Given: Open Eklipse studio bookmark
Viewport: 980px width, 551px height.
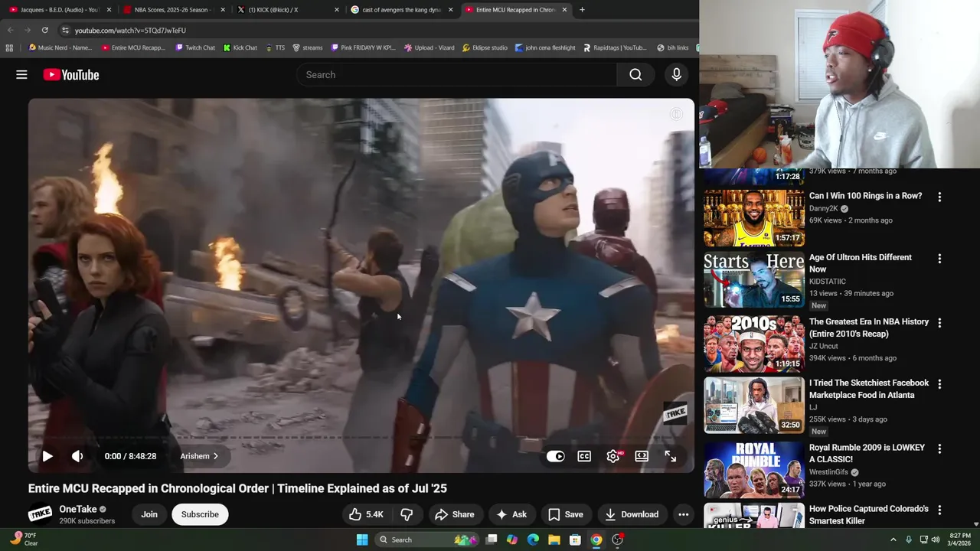Looking at the screenshot, I should pos(485,47).
